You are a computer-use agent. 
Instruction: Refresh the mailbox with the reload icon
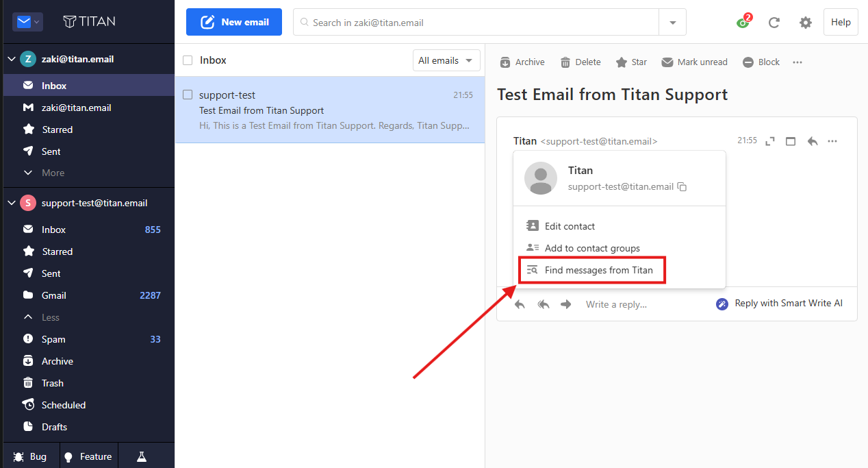774,23
